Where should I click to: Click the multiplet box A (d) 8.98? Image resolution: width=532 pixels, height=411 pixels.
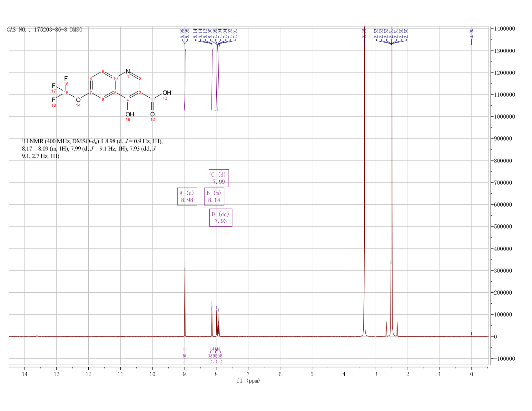187,196
